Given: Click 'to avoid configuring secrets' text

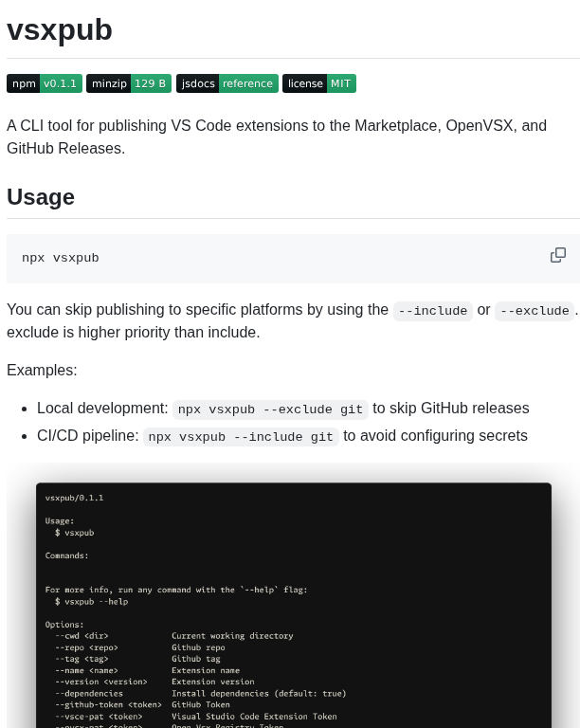Looking at the screenshot, I should pos(435,435).
